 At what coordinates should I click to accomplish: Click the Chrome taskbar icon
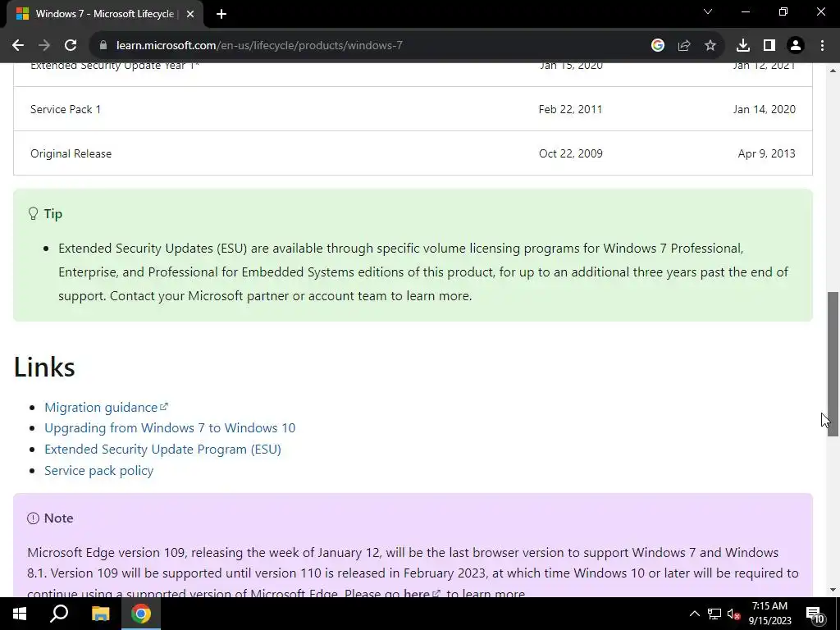141,614
